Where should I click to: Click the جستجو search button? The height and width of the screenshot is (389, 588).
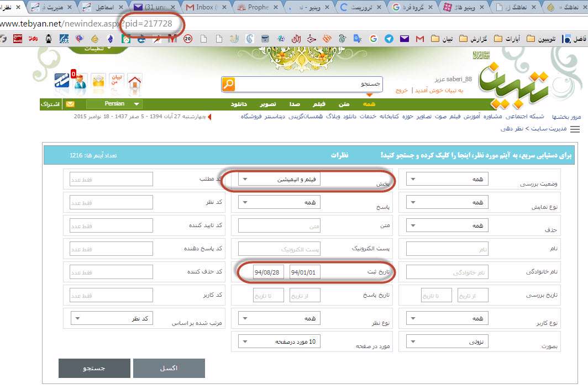click(x=94, y=368)
